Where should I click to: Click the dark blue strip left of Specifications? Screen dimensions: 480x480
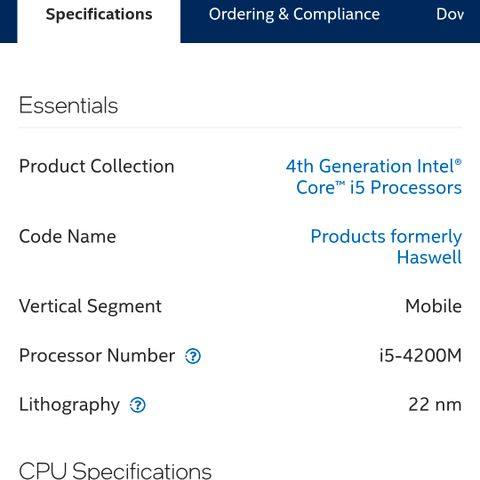point(8,21)
